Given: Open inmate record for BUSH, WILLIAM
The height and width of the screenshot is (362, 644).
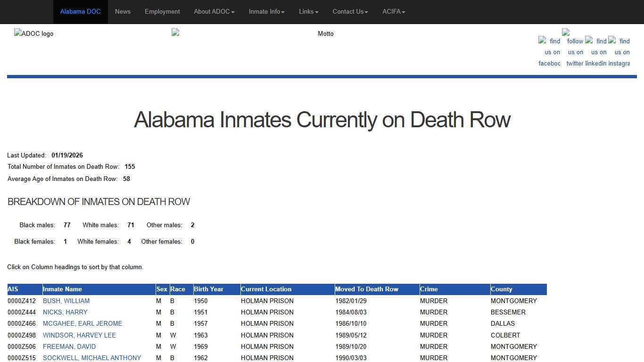Looking at the screenshot, I should click(x=66, y=301).
